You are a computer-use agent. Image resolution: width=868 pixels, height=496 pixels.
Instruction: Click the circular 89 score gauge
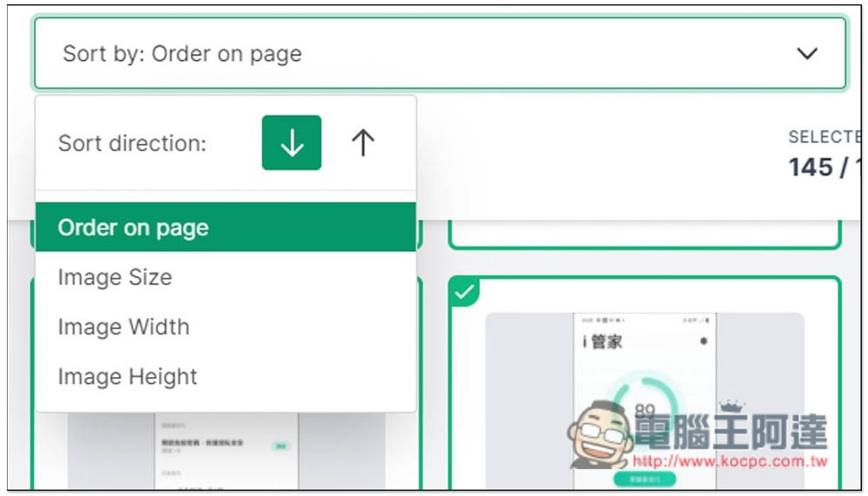pos(646,403)
